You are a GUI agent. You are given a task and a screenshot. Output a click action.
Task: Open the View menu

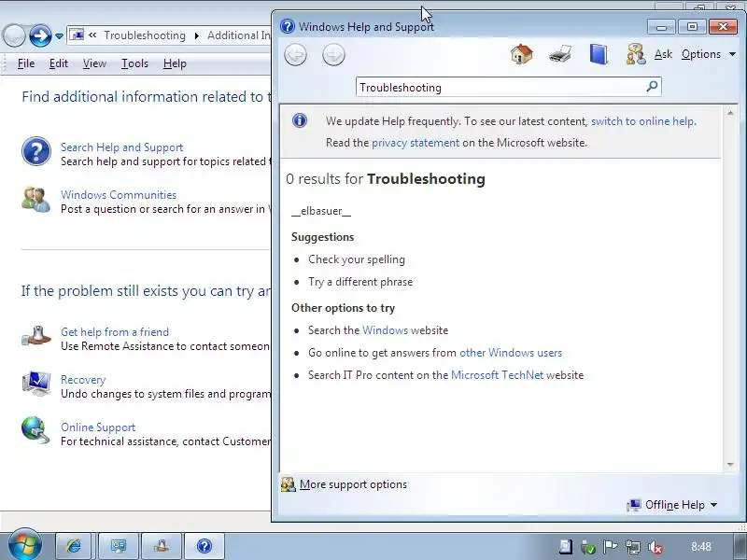click(94, 63)
